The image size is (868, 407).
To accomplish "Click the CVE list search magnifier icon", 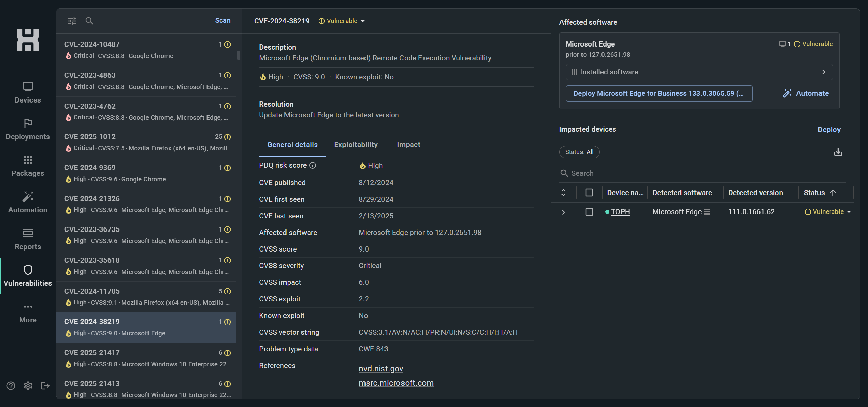I will click(89, 21).
